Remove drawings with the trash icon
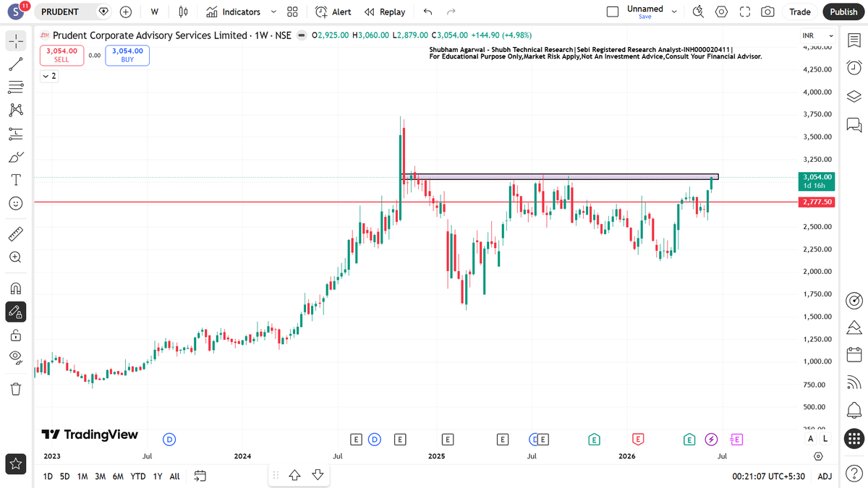The width and height of the screenshot is (868, 488). click(x=16, y=389)
